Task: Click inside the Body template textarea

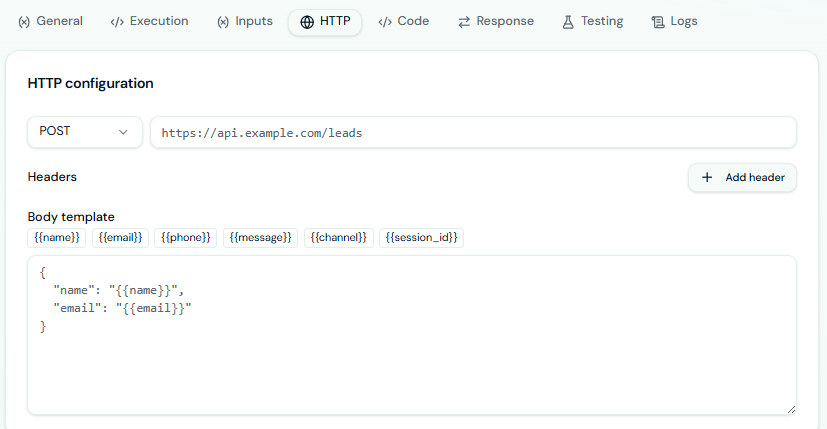Action: [x=412, y=335]
